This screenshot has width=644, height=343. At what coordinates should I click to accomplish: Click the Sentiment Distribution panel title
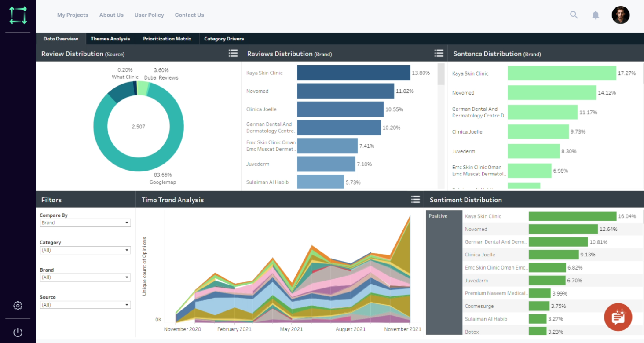pos(465,200)
